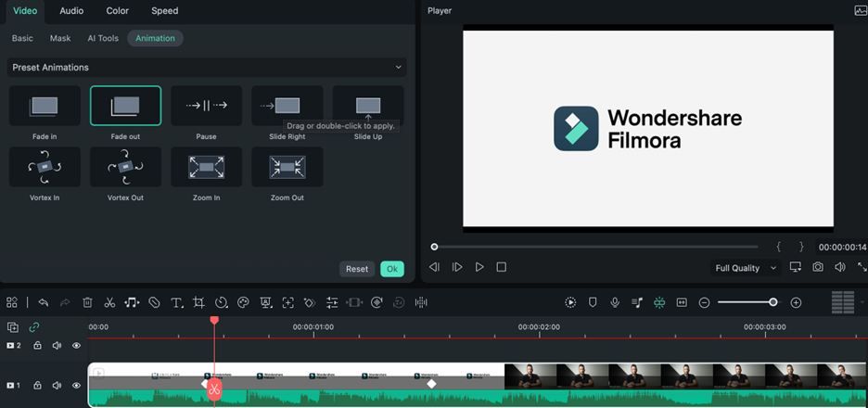
Task: Open the Basic sub-tab
Action: point(22,38)
